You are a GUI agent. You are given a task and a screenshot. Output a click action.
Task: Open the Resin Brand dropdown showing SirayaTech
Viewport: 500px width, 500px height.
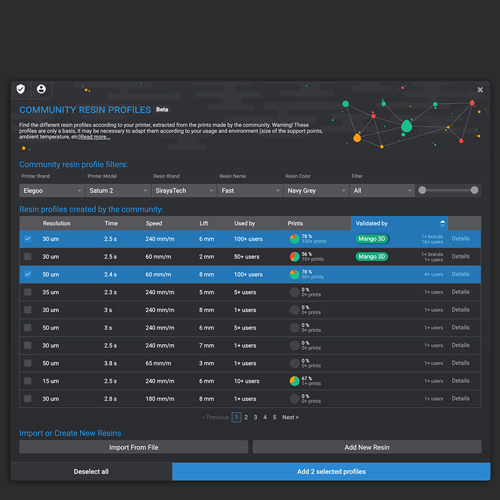point(184,190)
